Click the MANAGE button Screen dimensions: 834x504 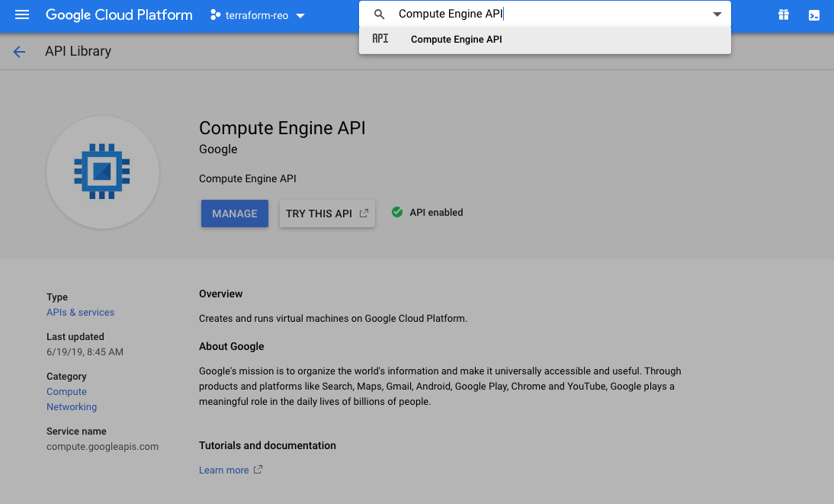pos(235,213)
